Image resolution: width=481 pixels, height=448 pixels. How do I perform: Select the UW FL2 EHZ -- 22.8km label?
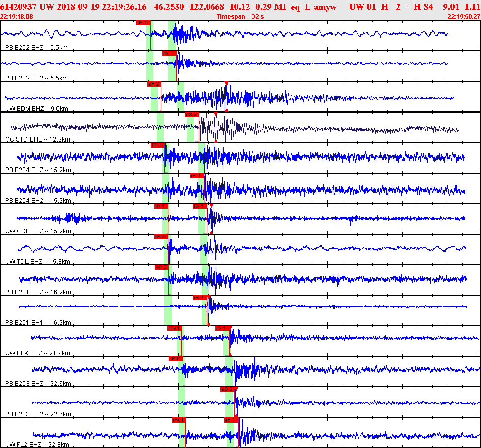(x=37, y=444)
